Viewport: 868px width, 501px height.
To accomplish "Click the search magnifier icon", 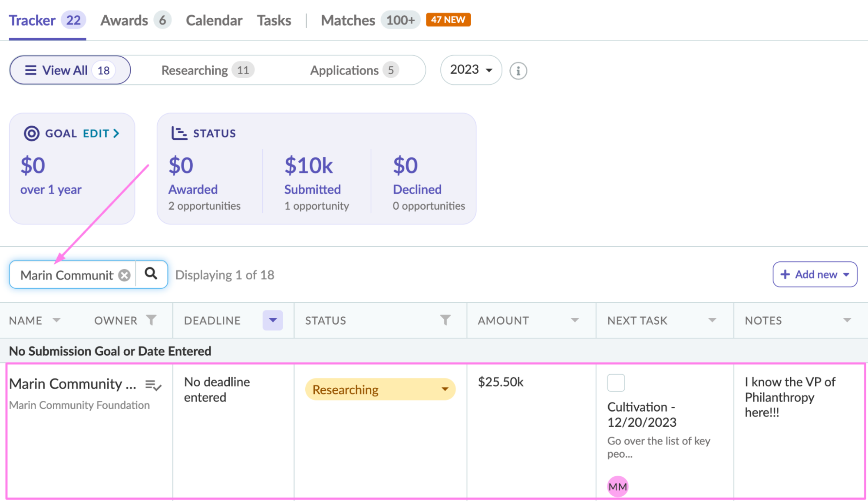I will click(151, 274).
